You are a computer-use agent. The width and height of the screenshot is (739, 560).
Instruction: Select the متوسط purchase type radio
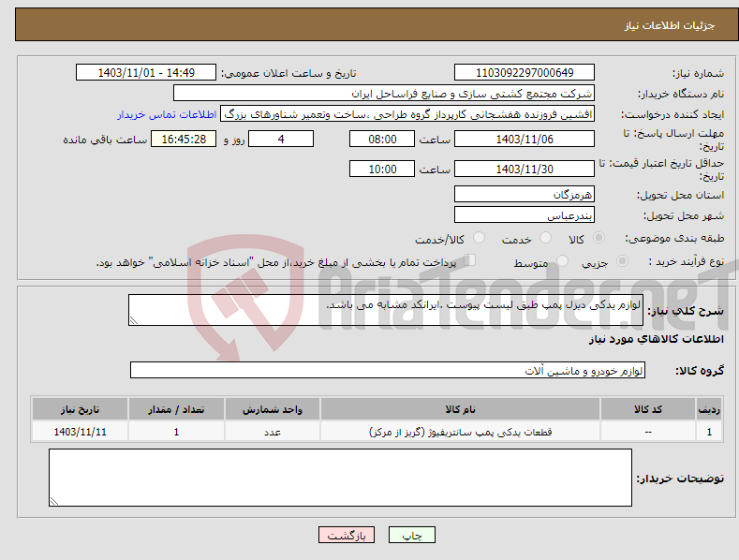pos(562,260)
